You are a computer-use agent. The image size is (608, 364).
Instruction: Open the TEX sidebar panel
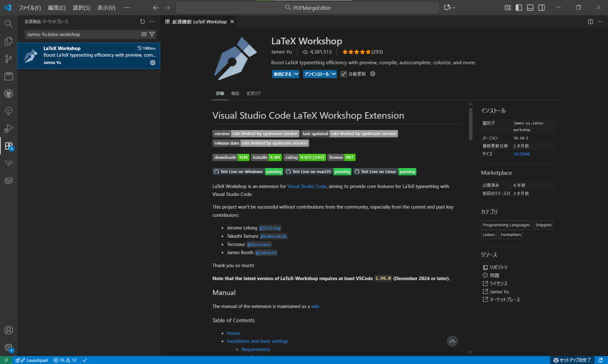pos(9,163)
